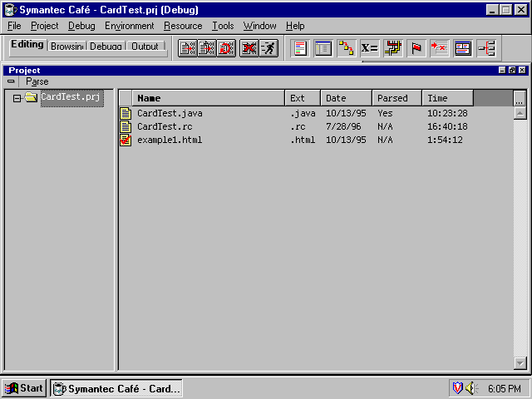Select the CardTest.rc file name
Image resolution: width=532 pixels, height=399 pixels.
pos(165,126)
